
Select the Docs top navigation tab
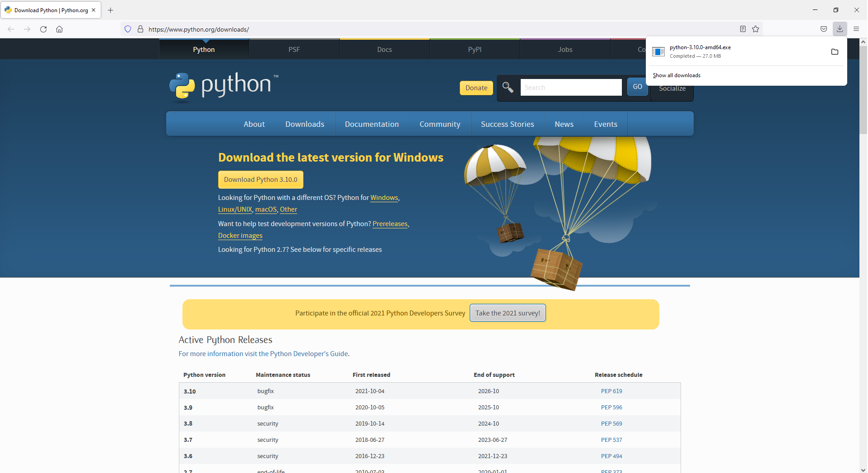click(x=385, y=50)
